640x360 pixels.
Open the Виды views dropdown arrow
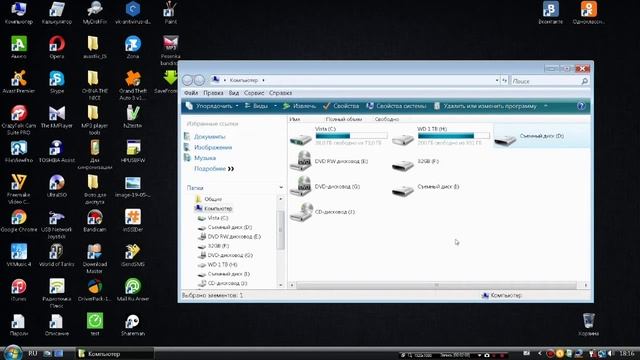pos(275,106)
